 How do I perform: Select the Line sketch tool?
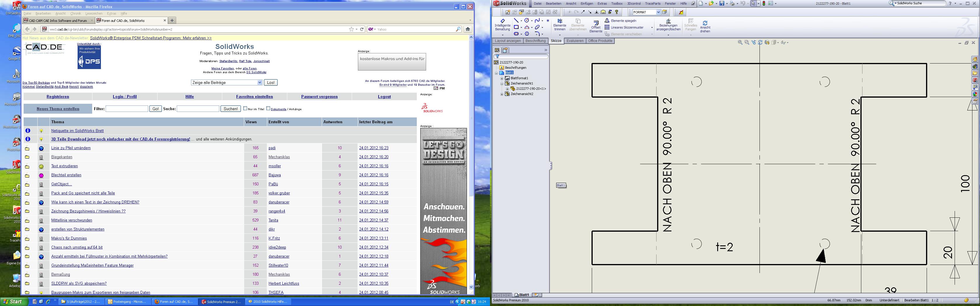coord(516,20)
